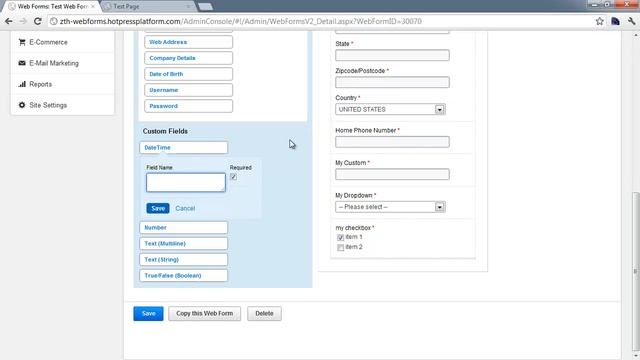Click the Home Phone Number input

tap(392, 142)
